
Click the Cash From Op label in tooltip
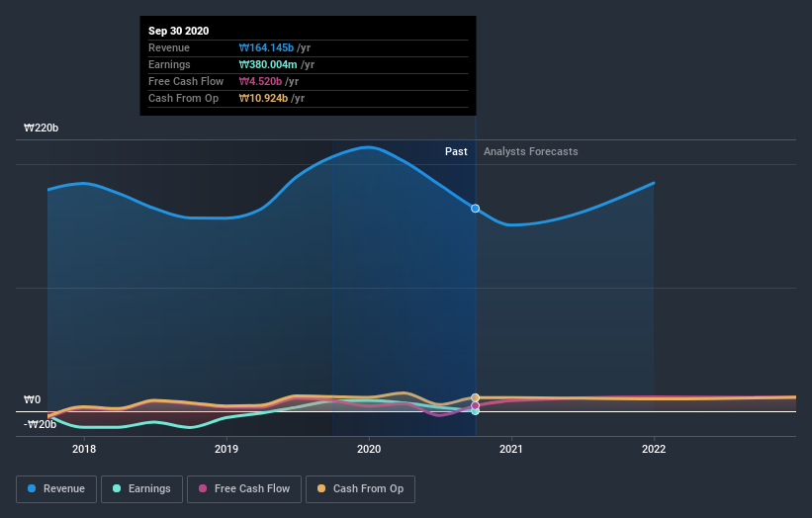(183, 98)
